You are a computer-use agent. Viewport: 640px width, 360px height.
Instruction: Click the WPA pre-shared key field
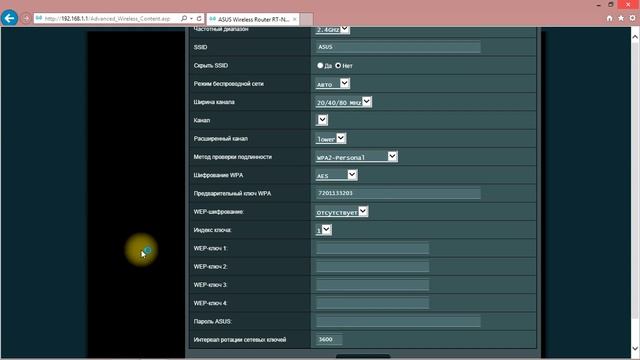(398, 193)
